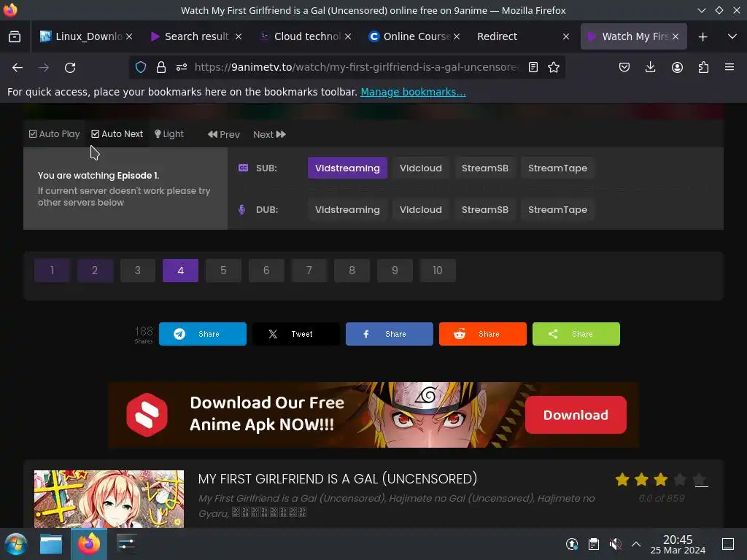Close the Search result tab
The width and height of the screenshot is (747, 560).
(239, 36)
